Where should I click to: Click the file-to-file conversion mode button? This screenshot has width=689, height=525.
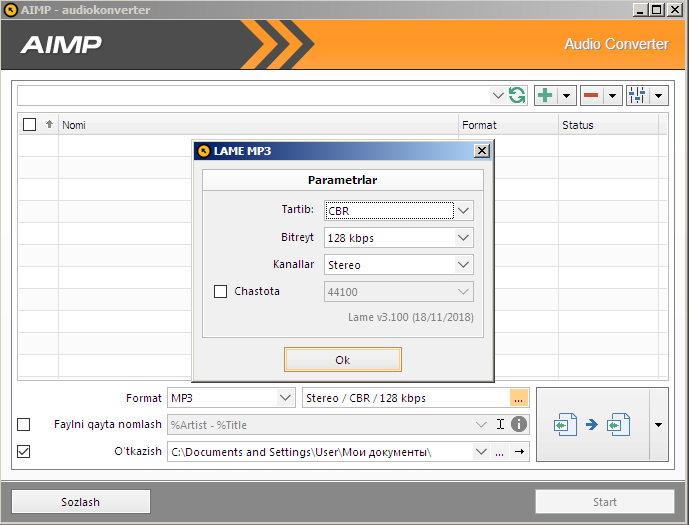pyautogui.click(x=592, y=424)
